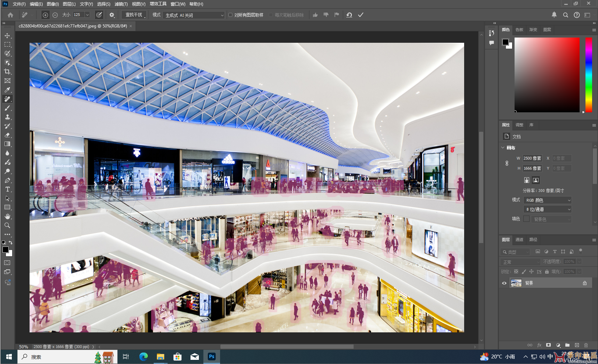The image size is (598, 364).
Task: Select the Clone Stamp tool
Action: [x=7, y=117]
